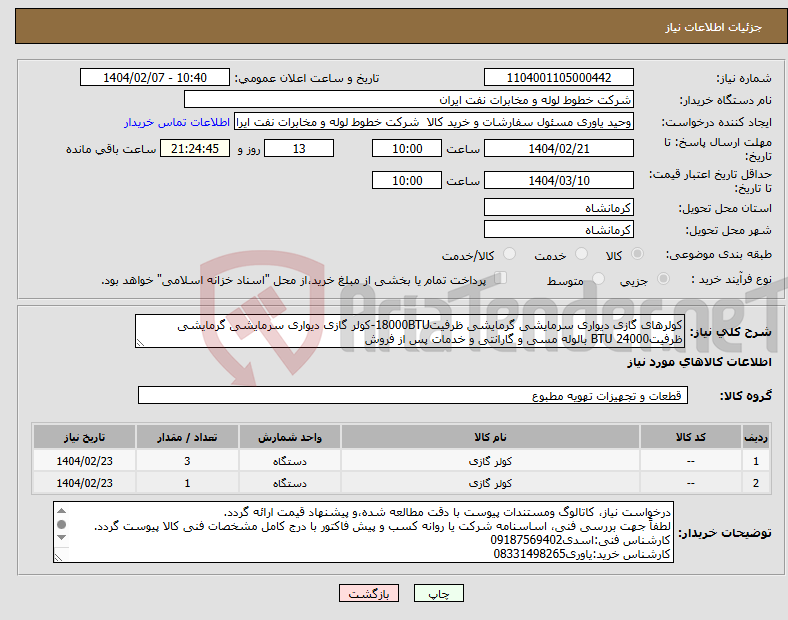Toggle the اسناد خزانه اسلامی payment checkbox
The height and width of the screenshot is (620, 788).
pyautogui.click(x=501, y=277)
